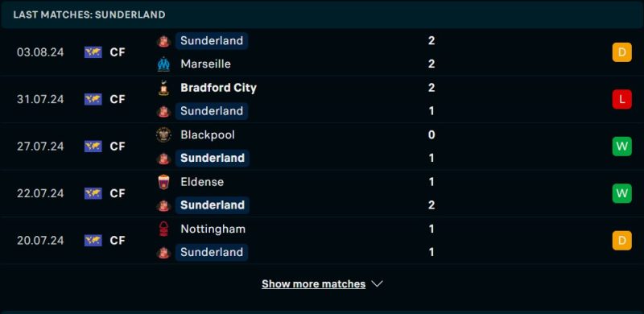The image size is (644, 314).
Task: Click the Bradford City club crest icon
Action: [163, 88]
